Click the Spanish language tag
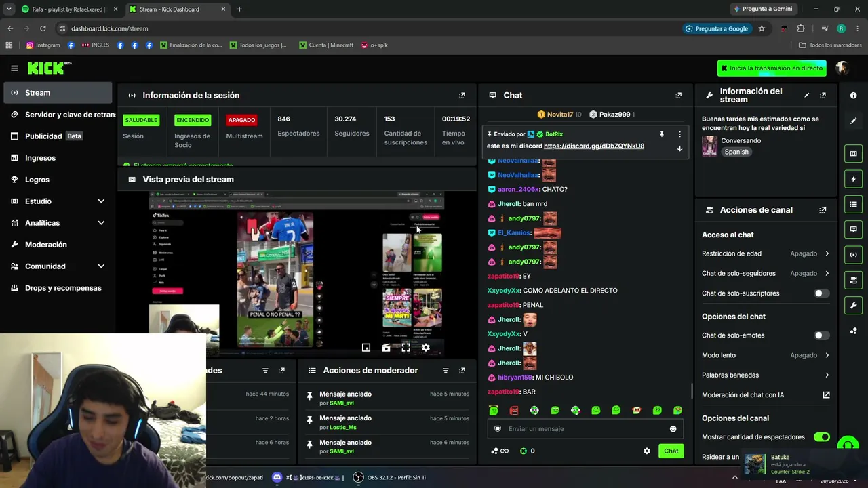Image resolution: width=868 pixels, height=488 pixels. click(x=736, y=152)
